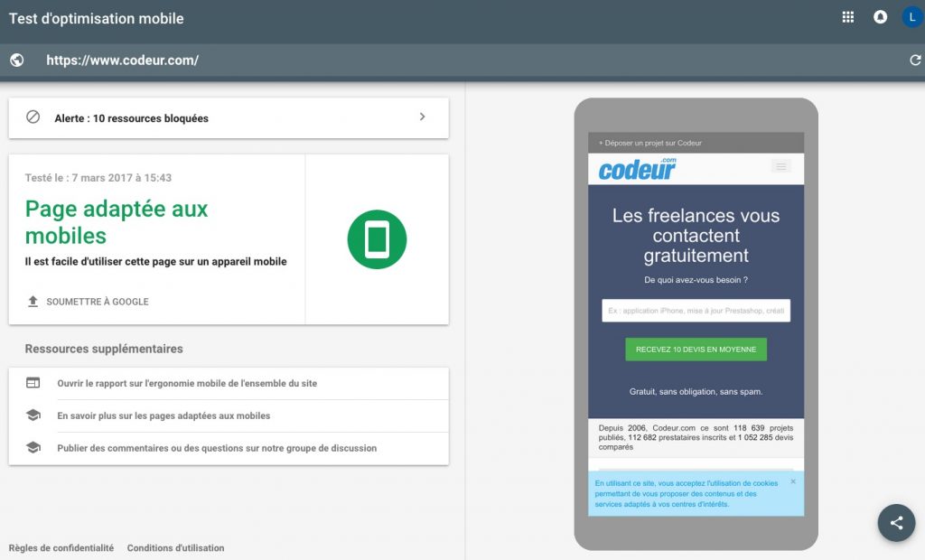Viewport: 925px width, 560px height.
Task: Open the discussion group comments link
Action: [x=217, y=448]
